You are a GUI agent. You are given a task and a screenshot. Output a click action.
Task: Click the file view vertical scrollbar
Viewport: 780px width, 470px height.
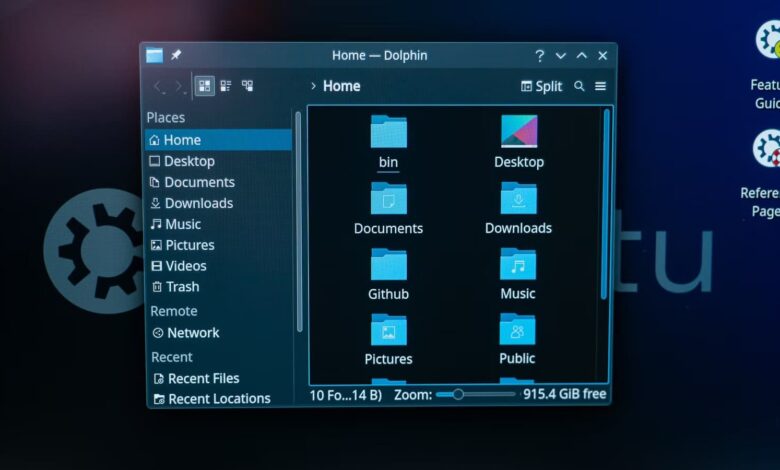[606, 204]
